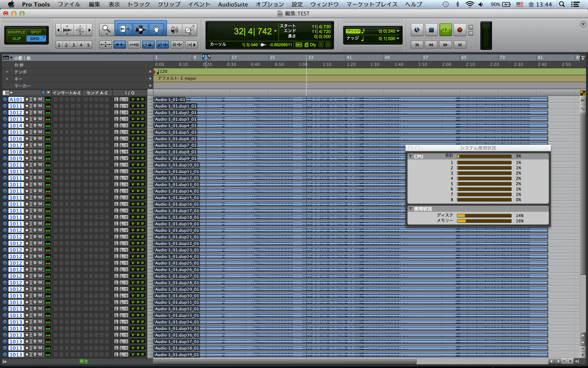Screen dimensions: 588x368
Task: Enable SPOT edit mode
Action: [36, 32]
